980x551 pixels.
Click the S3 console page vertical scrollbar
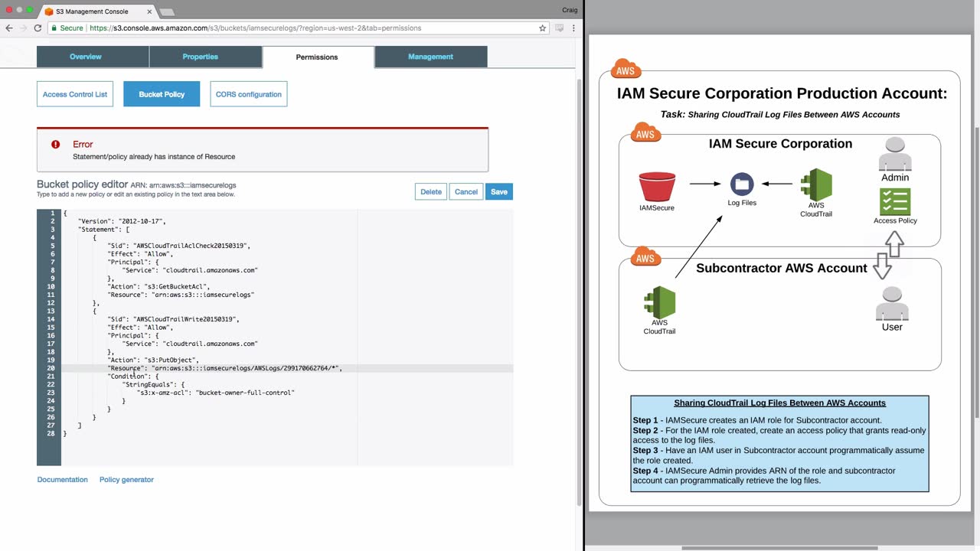[579, 291]
